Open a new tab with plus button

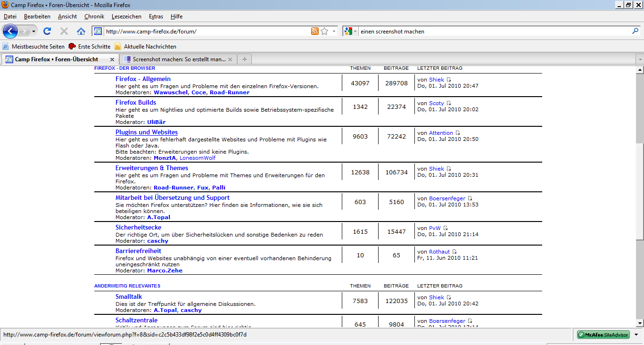(x=244, y=59)
